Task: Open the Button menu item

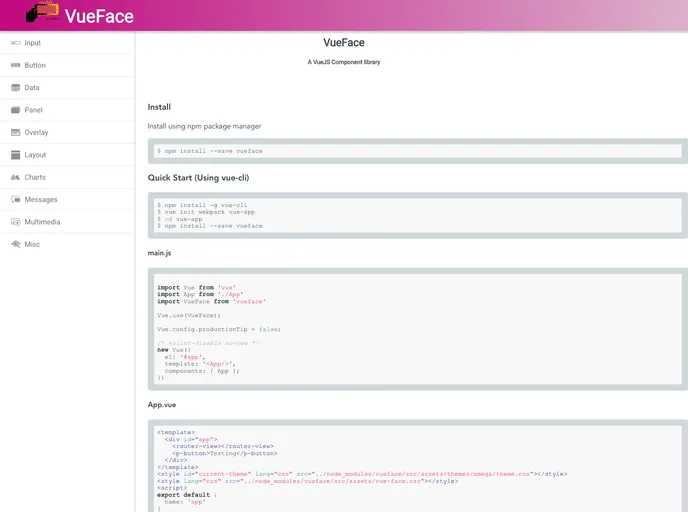Action: tap(35, 65)
